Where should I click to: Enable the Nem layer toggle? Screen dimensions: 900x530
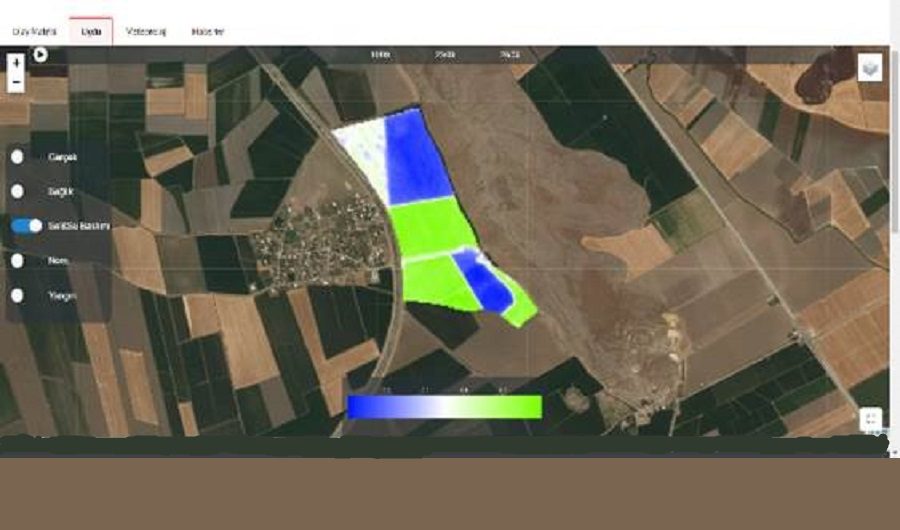(18, 260)
